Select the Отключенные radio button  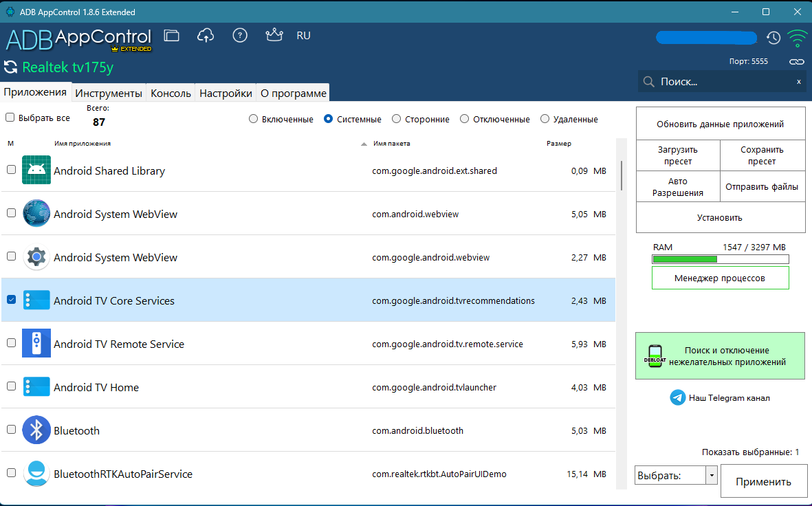click(465, 119)
